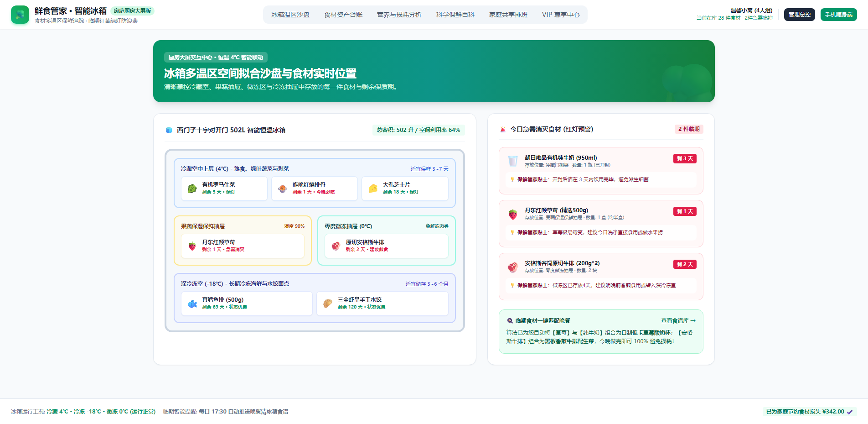Viewport: 868px width, 424px height.
Task: Click the blue cube icon beside 西门子 fridge title
Action: 169,130
